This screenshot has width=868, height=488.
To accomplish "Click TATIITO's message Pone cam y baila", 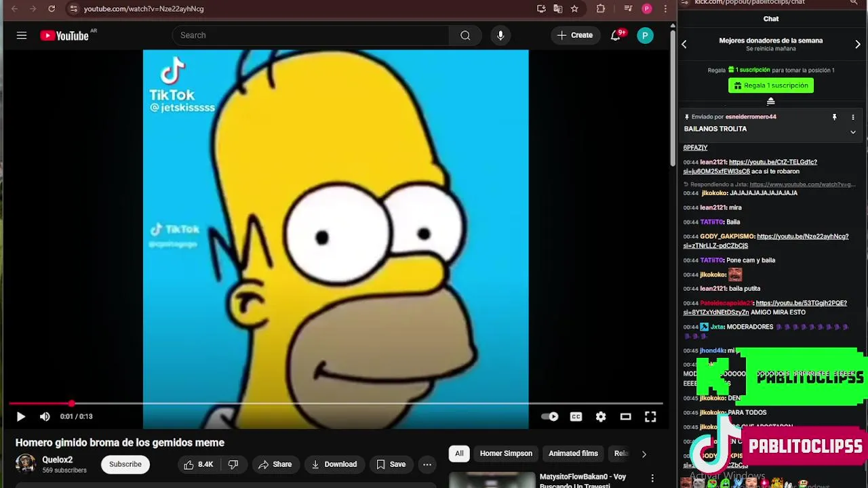I will point(751,260).
